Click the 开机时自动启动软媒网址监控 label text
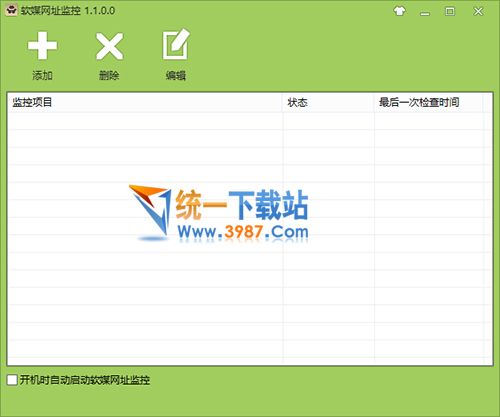Image resolution: width=500 pixels, height=417 pixels. [x=85, y=380]
